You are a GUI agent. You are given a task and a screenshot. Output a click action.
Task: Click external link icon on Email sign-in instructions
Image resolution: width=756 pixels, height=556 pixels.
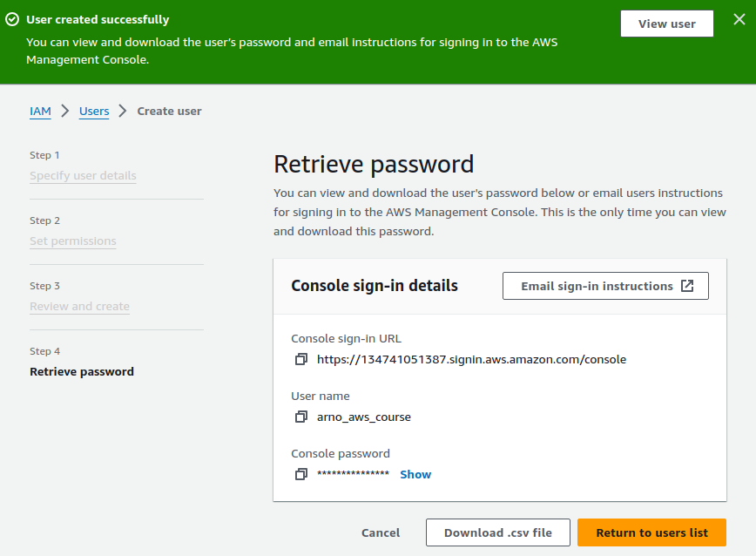pyautogui.click(x=687, y=286)
